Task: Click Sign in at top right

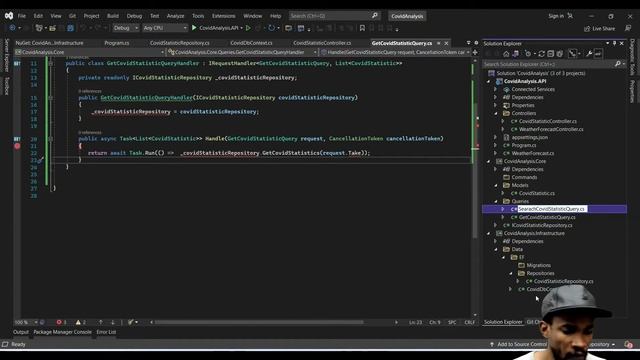Action: coord(556,16)
